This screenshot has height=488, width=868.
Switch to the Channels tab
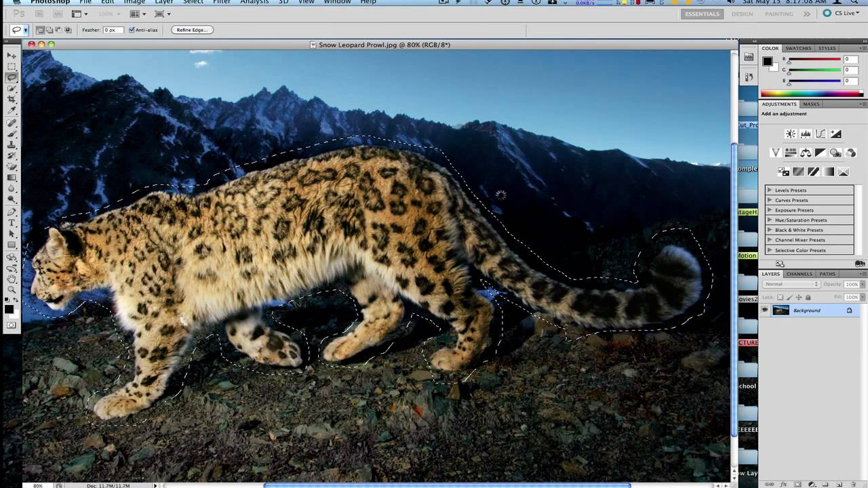point(800,274)
